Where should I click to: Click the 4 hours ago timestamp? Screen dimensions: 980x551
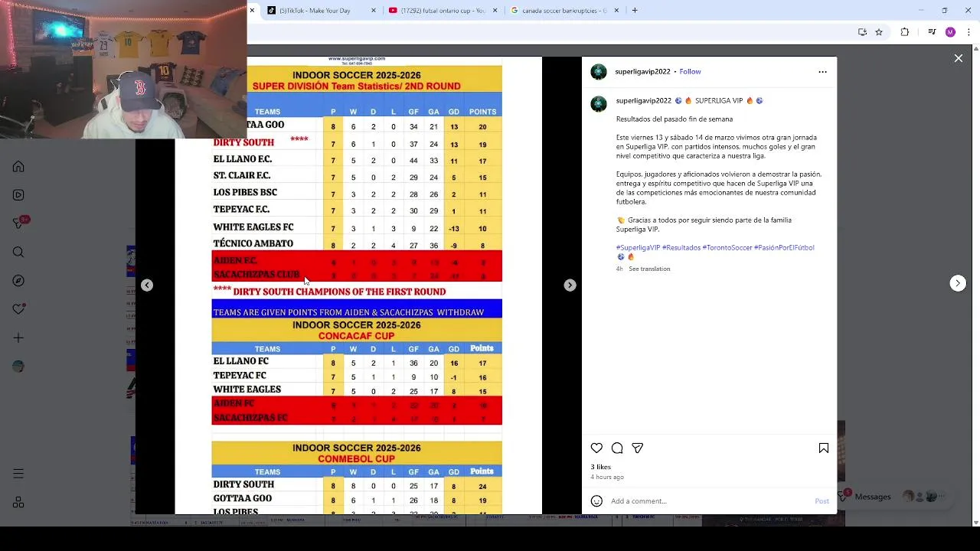point(607,478)
